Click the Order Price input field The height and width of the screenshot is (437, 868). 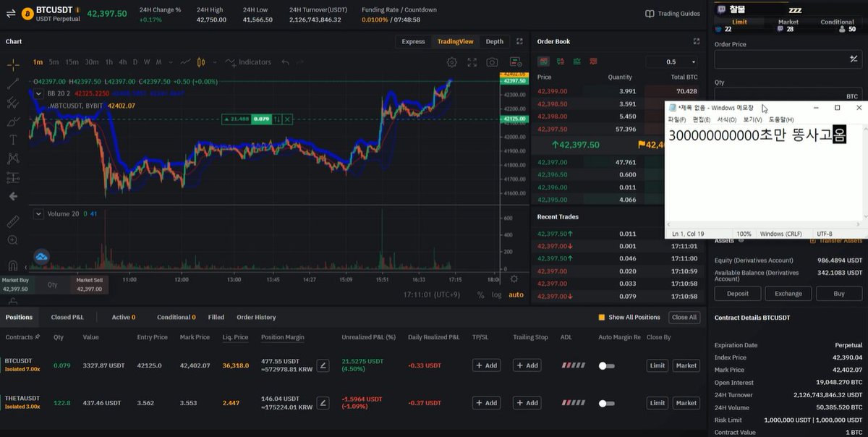coord(788,59)
